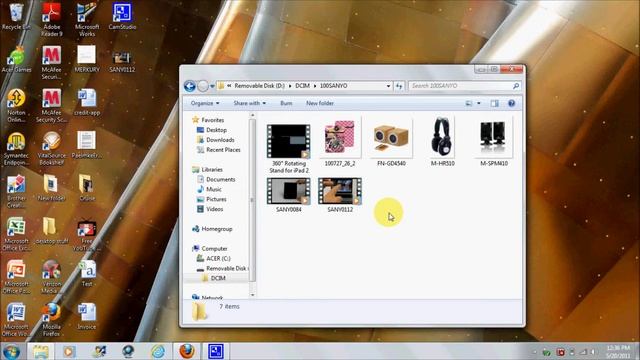
Task: Open Acer Games desktop icon
Action: coord(16,60)
